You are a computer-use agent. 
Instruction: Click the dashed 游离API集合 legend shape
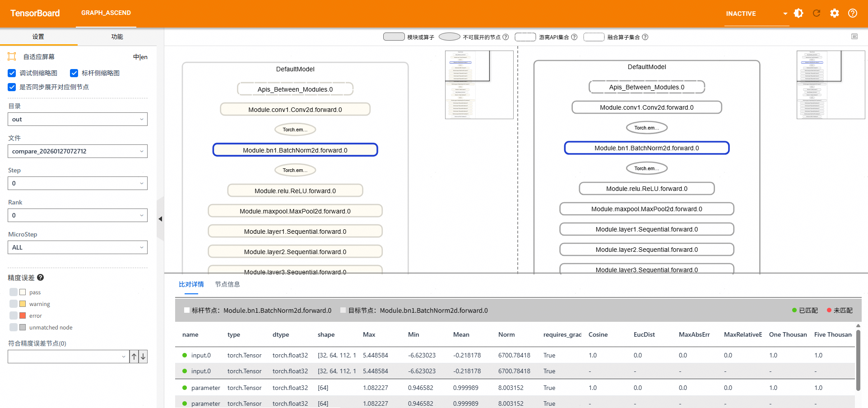pos(525,37)
